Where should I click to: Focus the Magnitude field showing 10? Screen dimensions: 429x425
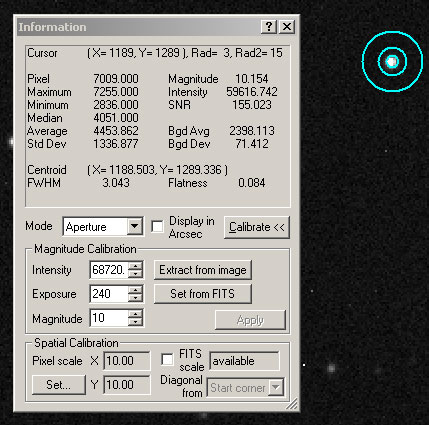click(109, 318)
